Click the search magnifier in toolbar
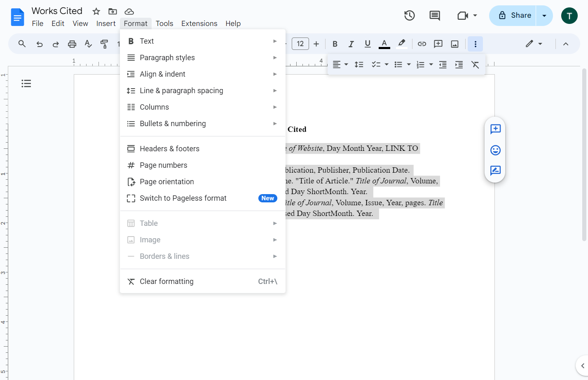The width and height of the screenshot is (588, 380). (x=22, y=44)
